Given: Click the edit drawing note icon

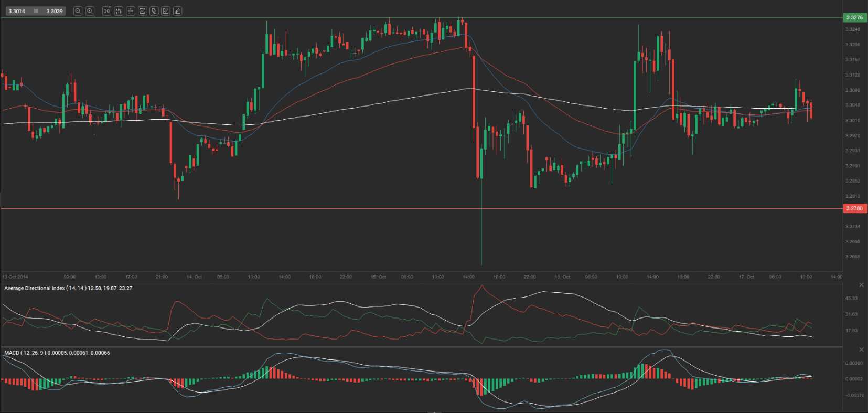Looking at the screenshot, I should point(166,11).
